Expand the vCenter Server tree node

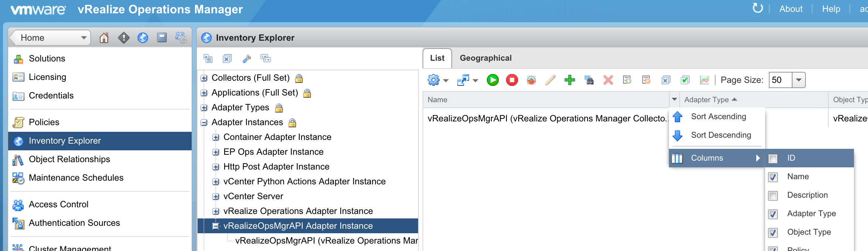coord(216,197)
